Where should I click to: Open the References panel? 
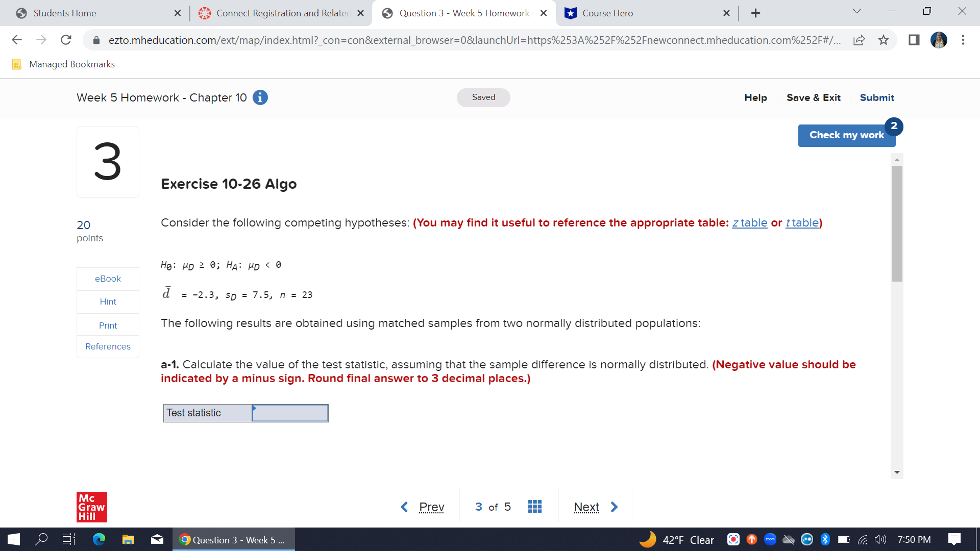(x=107, y=346)
